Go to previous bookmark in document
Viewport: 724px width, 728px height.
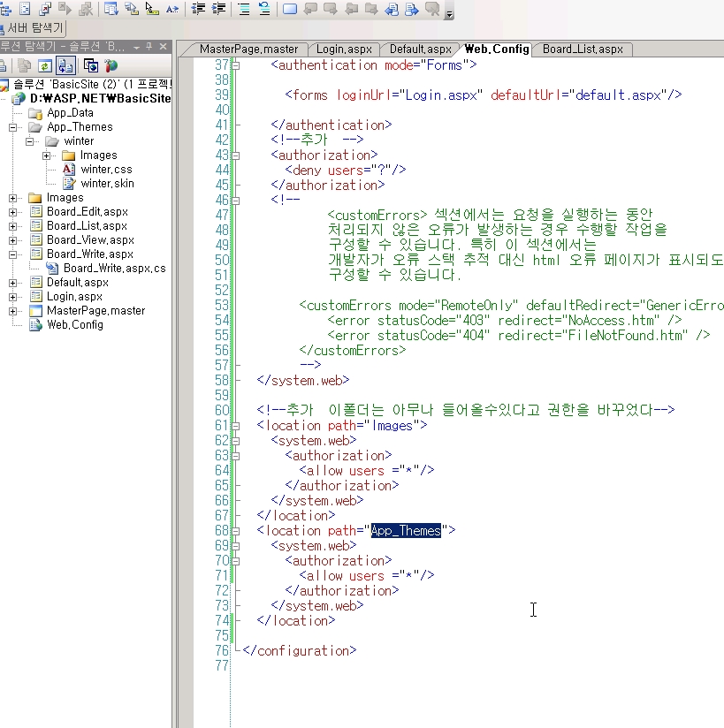click(392, 9)
